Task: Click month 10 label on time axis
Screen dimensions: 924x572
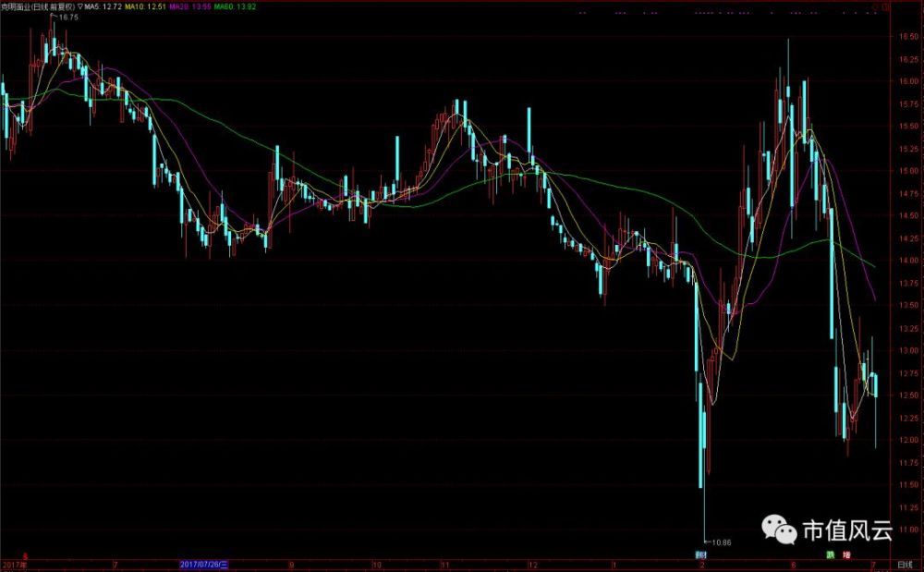Action: coord(377,565)
